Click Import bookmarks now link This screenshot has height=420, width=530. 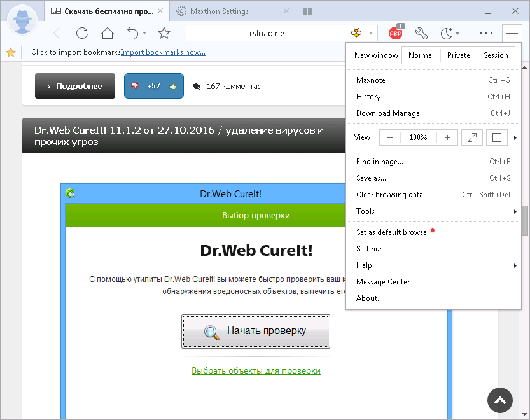tap(163, 52)
